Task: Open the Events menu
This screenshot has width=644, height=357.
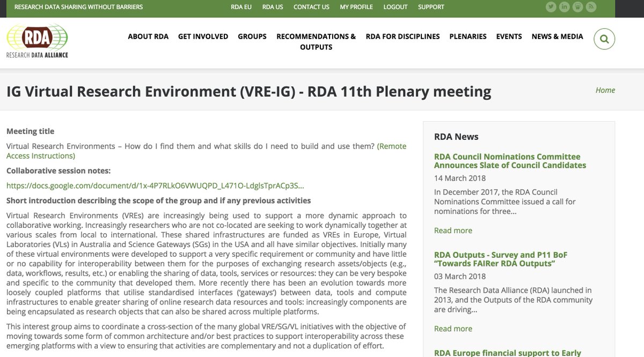Action: point(509,36)
